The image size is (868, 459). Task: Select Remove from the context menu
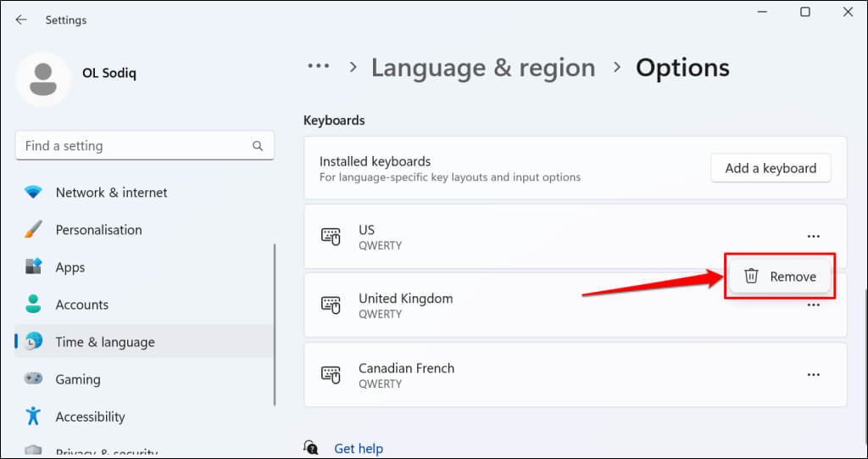tap(780, 277)
